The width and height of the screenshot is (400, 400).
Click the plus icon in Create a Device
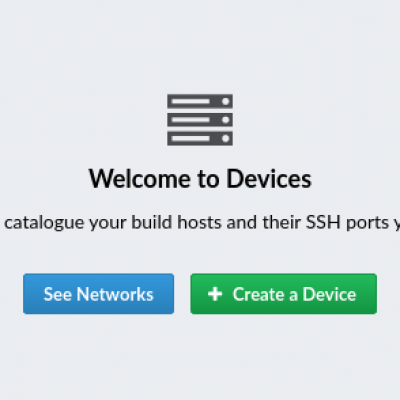pyautogui.click(x=215, y=294)
